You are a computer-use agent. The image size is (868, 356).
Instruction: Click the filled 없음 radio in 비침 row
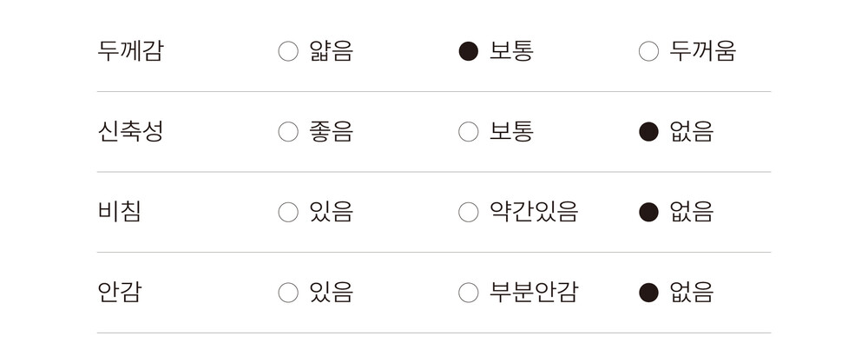(648, 212)
